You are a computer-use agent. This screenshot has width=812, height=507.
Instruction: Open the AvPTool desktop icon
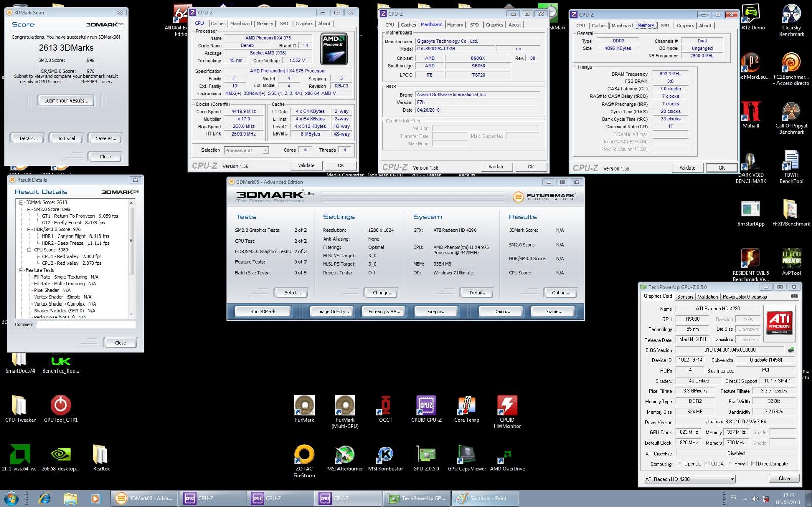click(x=791, y=262)
